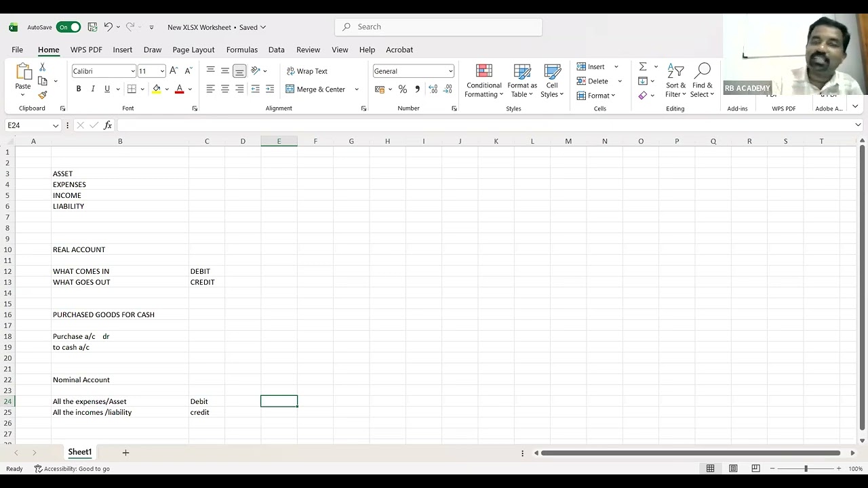Enable Wrap Text

tap(307, 71)
